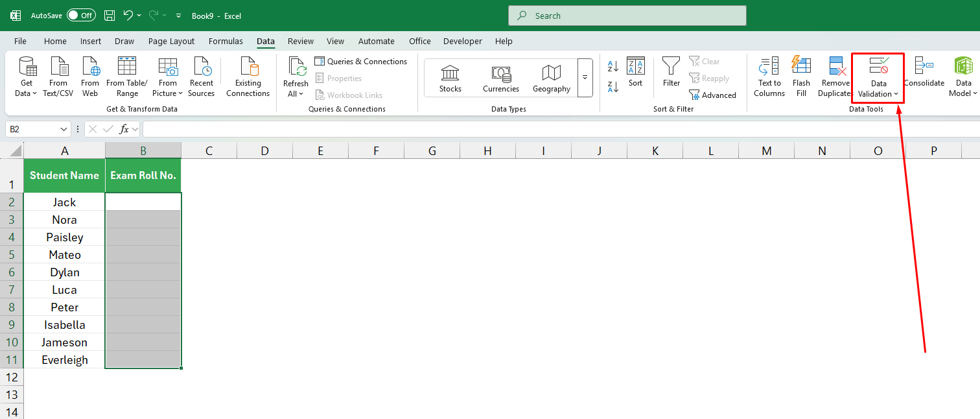Open the File tab
The width and height of the screenshot is (980, 419).
(x=20, y=41)
